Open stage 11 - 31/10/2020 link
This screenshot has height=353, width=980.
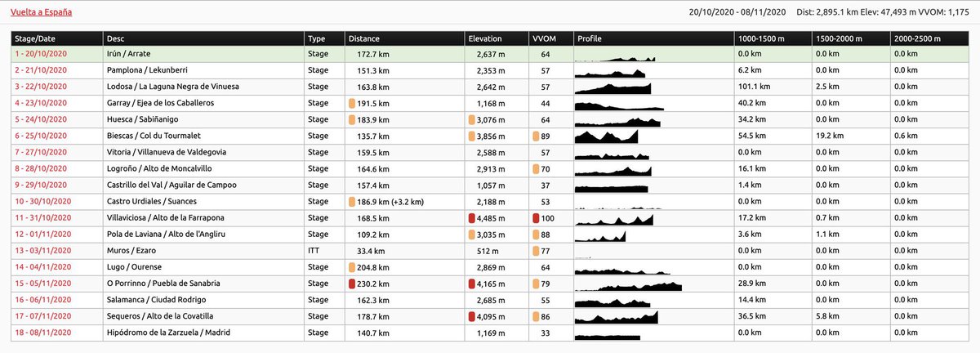[x=42, y=218]
